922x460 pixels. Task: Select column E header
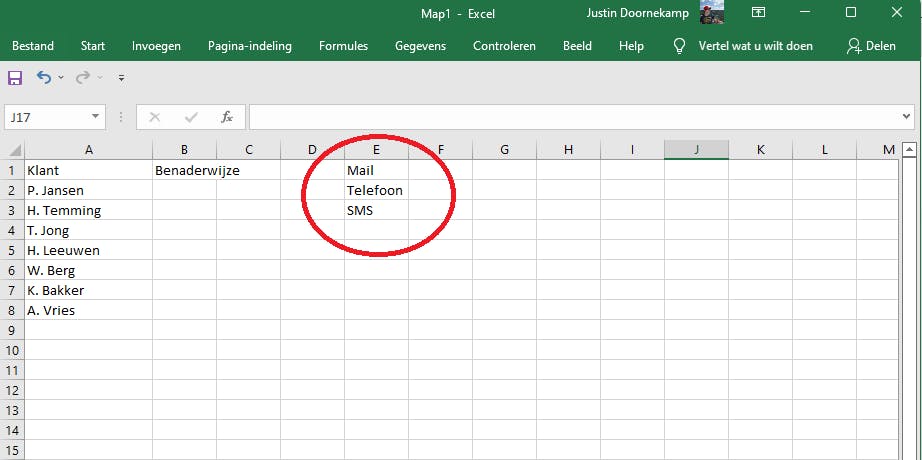(376, 150)
